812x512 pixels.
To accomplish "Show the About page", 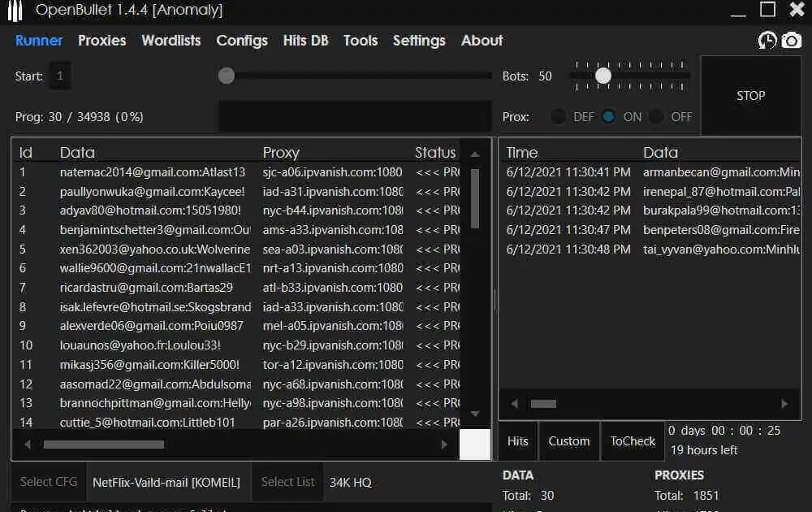I will pyautogui.click(x=482, y=41).
